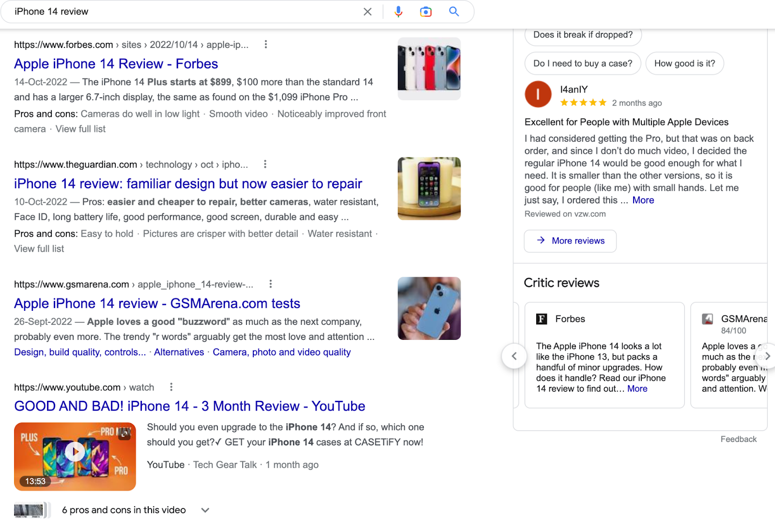The image size is (775, 532).
Task: Open search by image camera icon
Action: 426,12
